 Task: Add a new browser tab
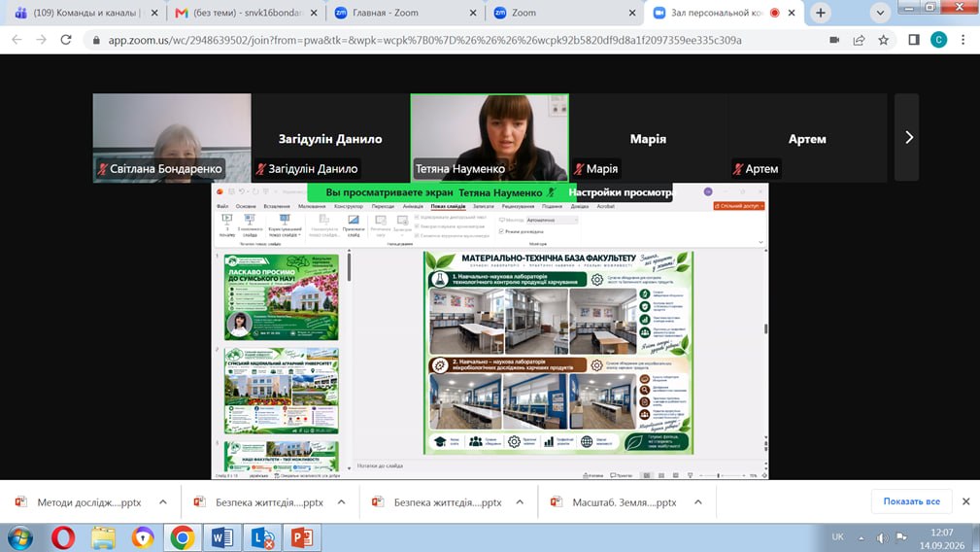point(820,13)
